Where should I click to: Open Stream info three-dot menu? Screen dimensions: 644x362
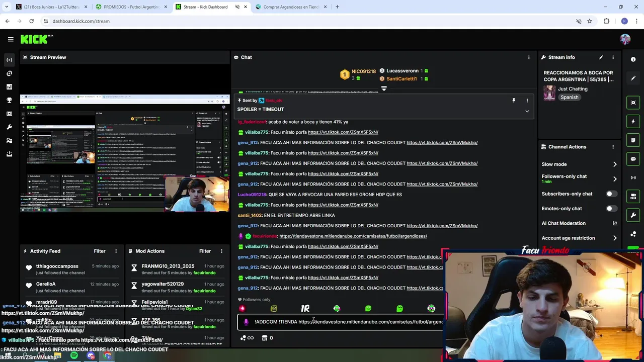click(x=613, y=57)
